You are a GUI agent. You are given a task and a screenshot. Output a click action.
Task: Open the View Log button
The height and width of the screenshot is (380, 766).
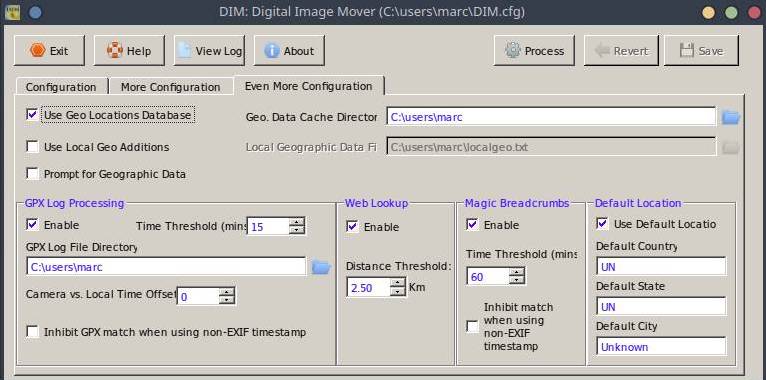pyautogui.click(x=209, y=50)
